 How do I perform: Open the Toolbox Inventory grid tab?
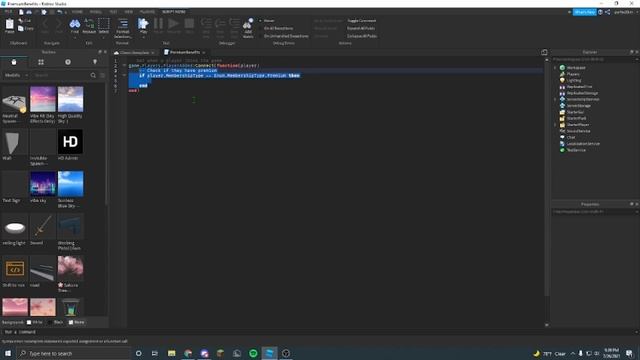[x=41, y=62]
